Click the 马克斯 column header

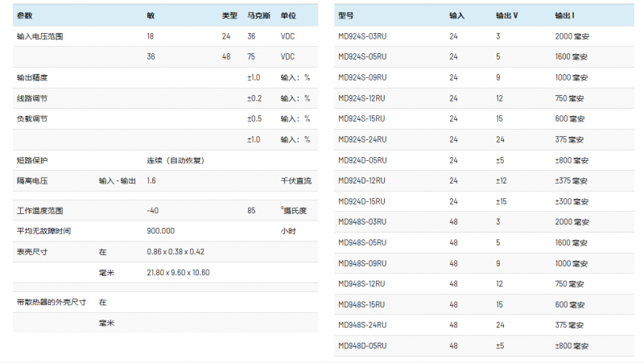pyautogui.click(x=258, y=15)
